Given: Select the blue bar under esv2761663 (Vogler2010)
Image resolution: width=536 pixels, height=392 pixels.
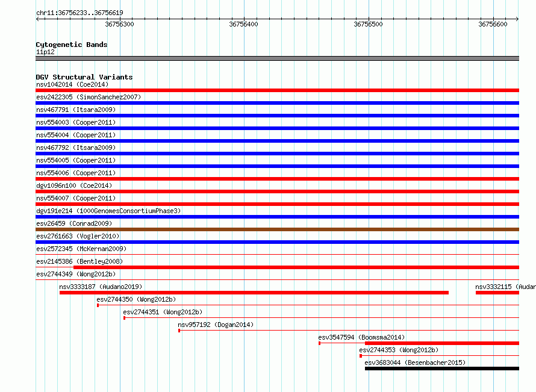Looking at the screenshot, I should coord(277,242).
